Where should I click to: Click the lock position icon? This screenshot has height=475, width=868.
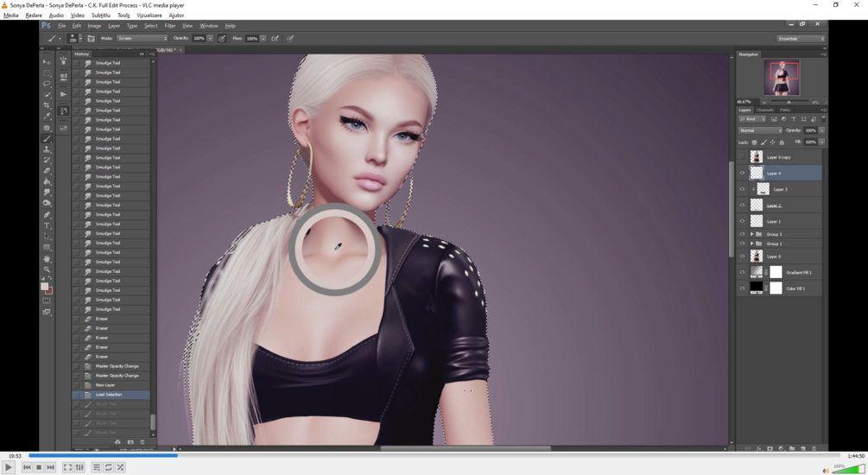772,142
